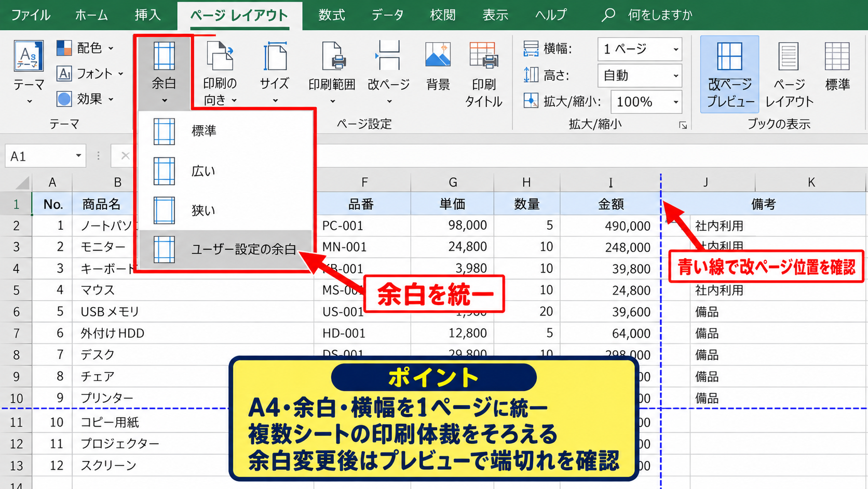This screenshot has width=868, height=489.
Task: Click the formula bar cancel X button
Action: point(125,156)
